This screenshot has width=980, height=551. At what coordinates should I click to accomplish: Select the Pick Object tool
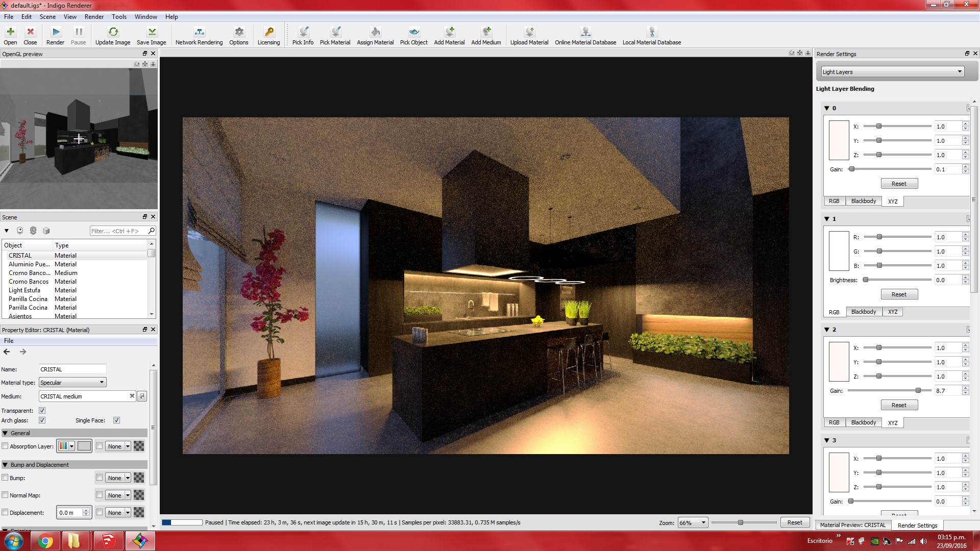(x=413, y=36)
